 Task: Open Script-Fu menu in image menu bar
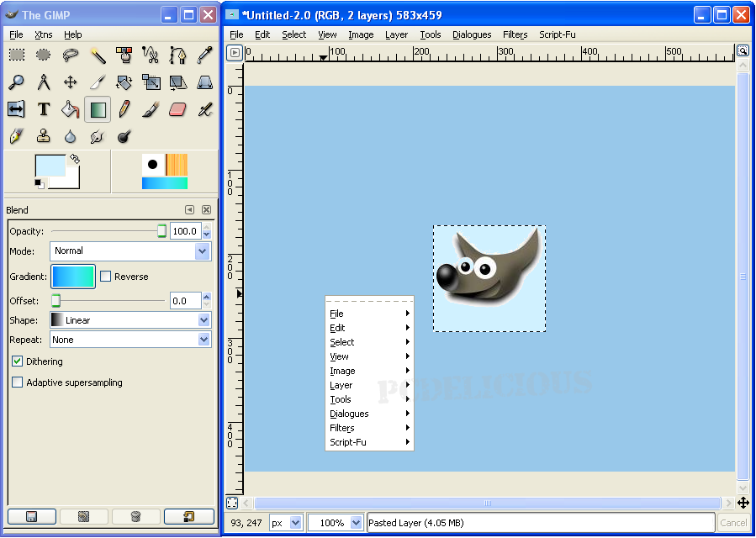[x=558, y=34]
